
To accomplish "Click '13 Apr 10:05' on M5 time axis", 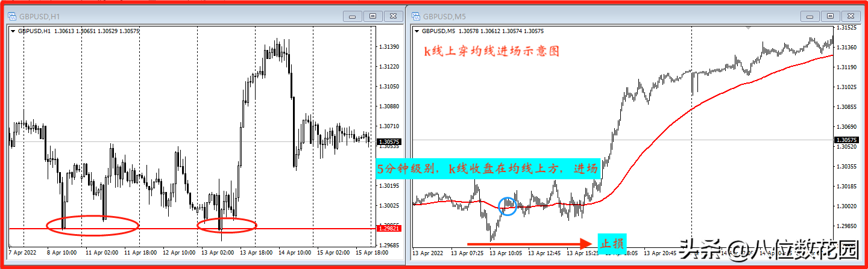I will (x=506, y=253).
